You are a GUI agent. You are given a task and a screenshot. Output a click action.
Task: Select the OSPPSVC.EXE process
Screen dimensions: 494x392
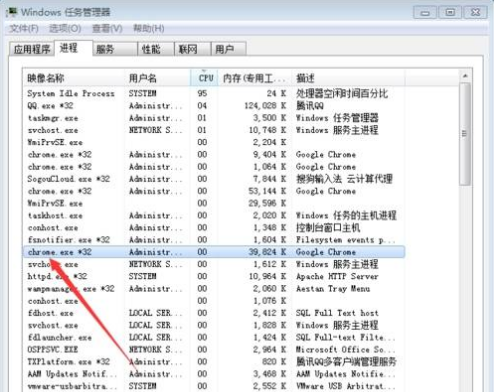point(214,350)
